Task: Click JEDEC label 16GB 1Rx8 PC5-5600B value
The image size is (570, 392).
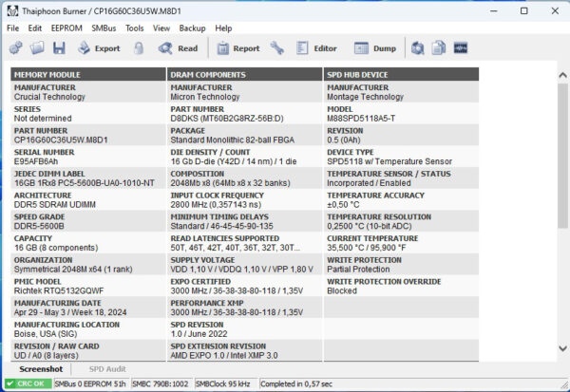Action: click(85, 183)
